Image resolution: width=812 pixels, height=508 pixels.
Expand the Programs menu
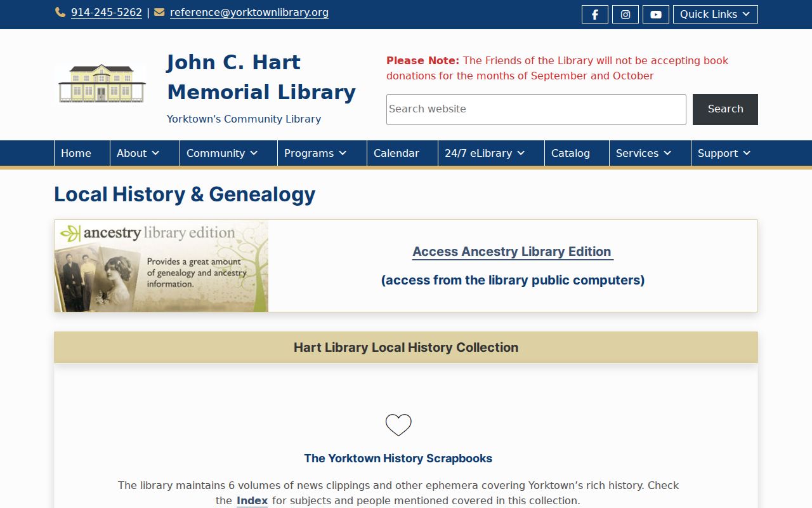(x=322, y=153)
